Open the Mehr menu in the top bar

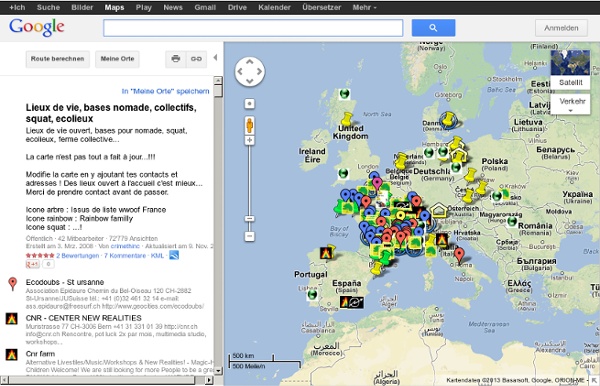click(364, 7)
